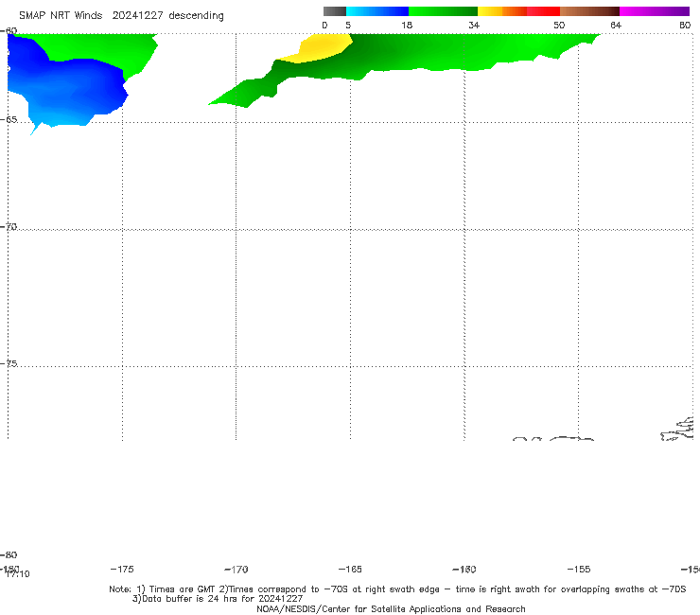Screen dimensions: 700x615
Task: Select the yellow-orange color bar segment after 34
Action: coord(501,11)
